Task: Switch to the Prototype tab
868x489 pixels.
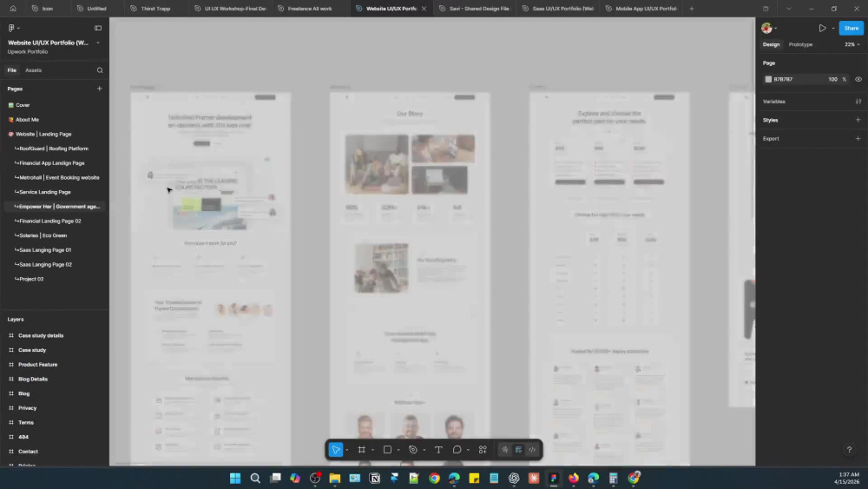Action: tap(800, 44)
